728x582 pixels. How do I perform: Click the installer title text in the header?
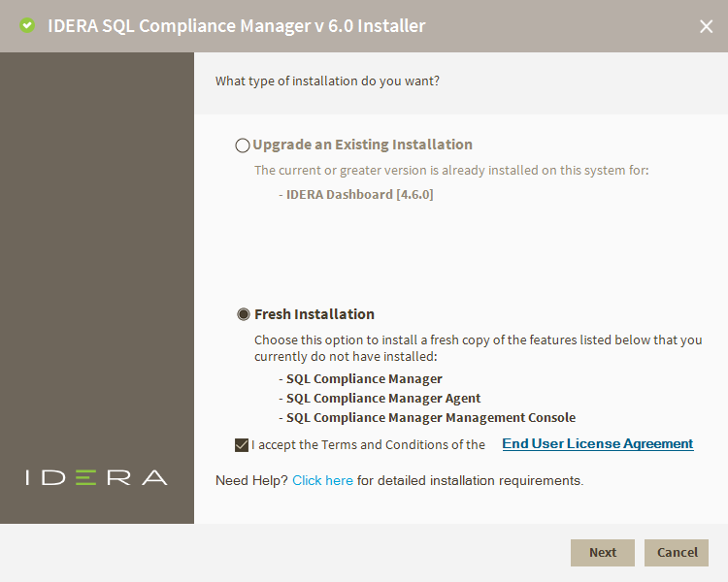coord(237,26)
